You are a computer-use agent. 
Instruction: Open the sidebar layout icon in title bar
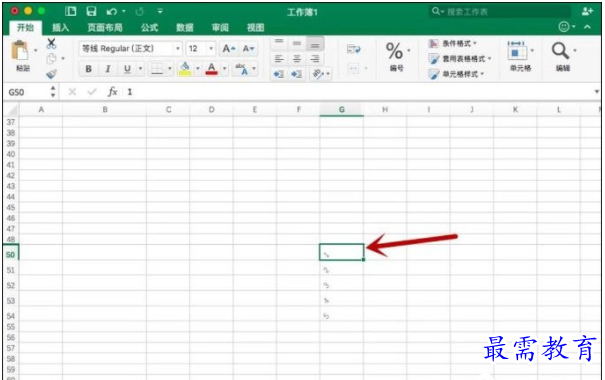(71, 11)
